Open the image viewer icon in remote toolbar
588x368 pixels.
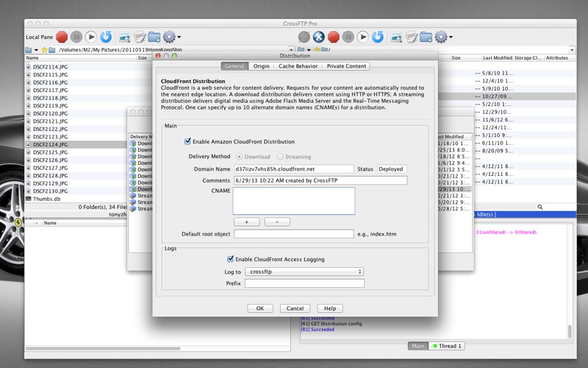pyautogui.click(x=396, y=37)
